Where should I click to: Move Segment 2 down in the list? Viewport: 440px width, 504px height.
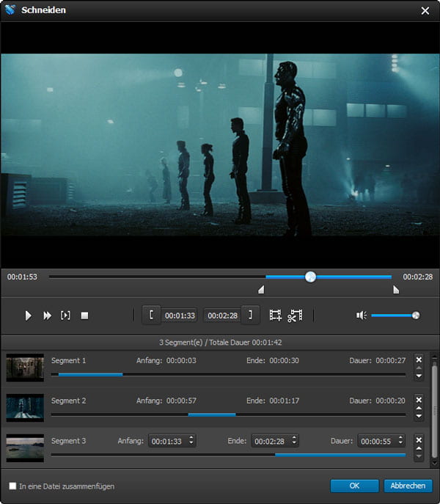click(419, 417)
